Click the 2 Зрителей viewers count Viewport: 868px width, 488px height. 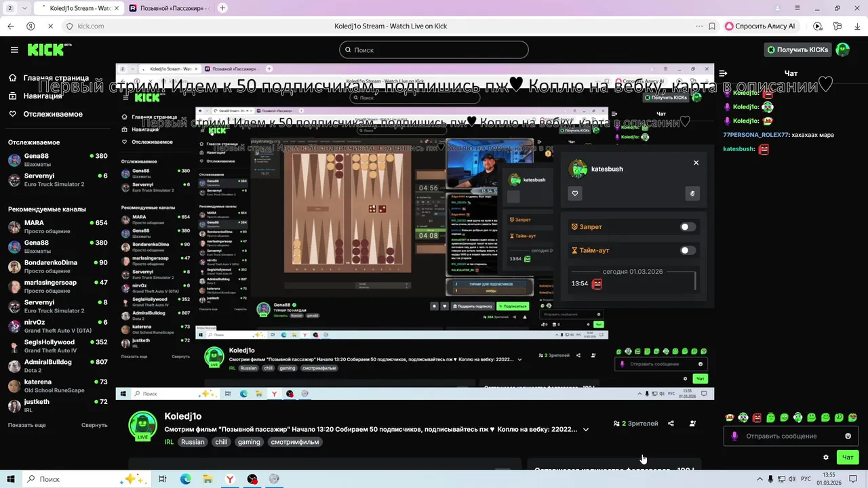pos(635,424)
